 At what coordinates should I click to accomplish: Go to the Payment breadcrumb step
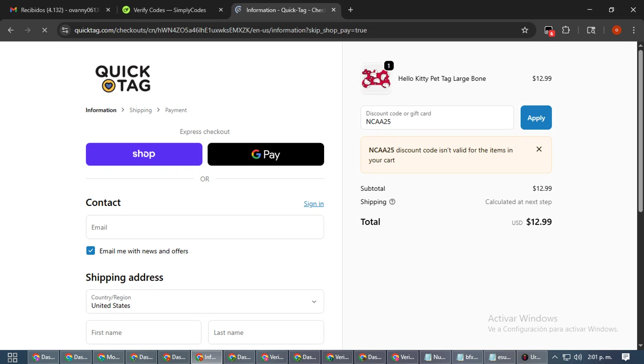pyautogui.click(x=176, y=110)
